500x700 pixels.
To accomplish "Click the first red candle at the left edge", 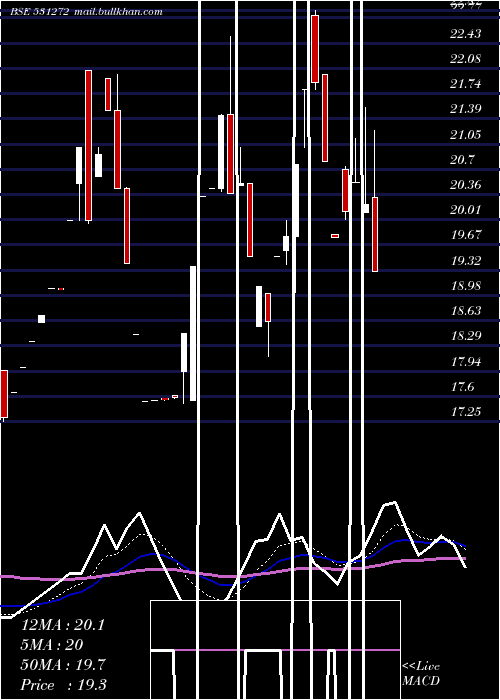I will pyautogui.click(x=4, y=394).
